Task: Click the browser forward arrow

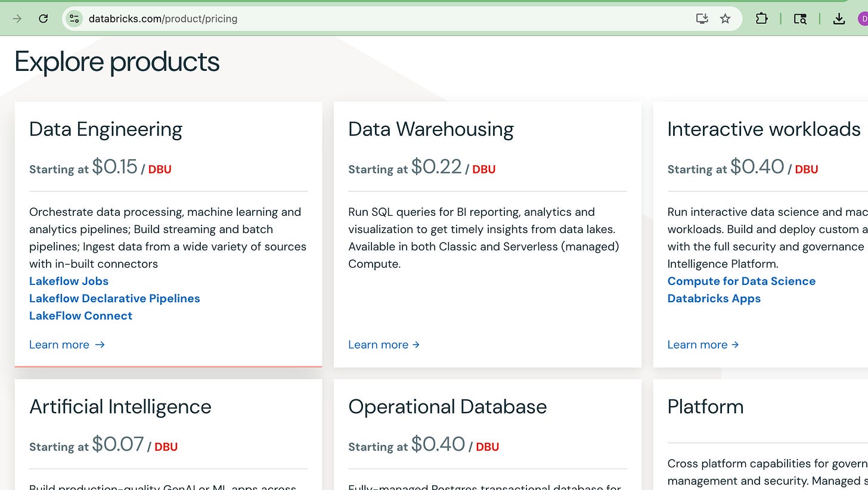Action: tap(17, 18)
